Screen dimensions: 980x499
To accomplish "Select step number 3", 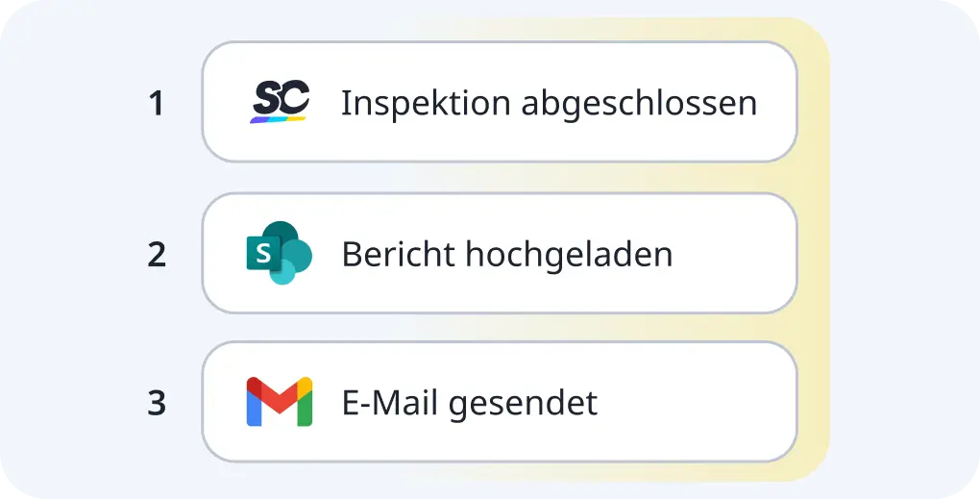I will coord(157,404).
